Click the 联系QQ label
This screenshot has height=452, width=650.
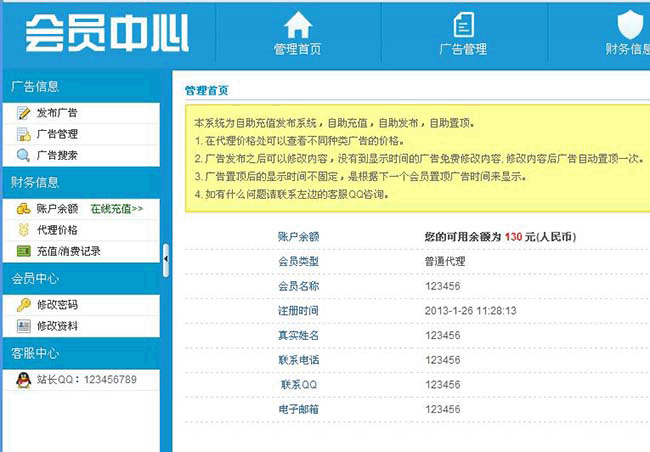click(298, 384)
